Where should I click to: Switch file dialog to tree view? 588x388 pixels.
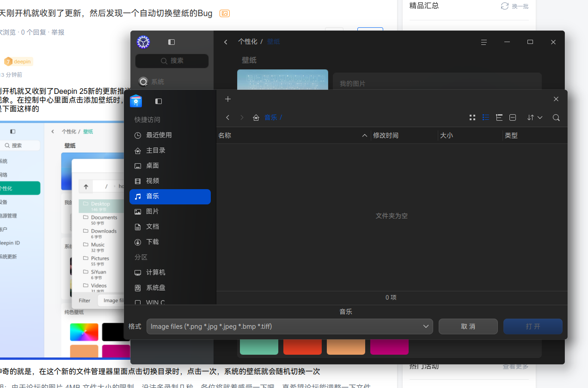point(499,117)
